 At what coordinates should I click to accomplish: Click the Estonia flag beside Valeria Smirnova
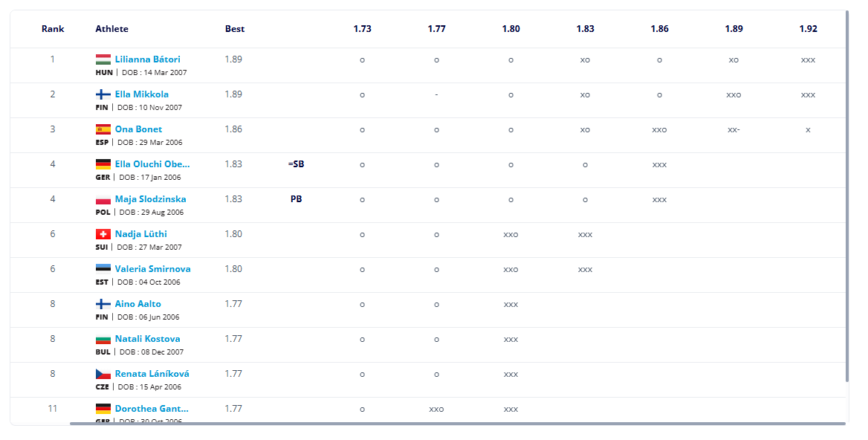(x=103, y=269)
